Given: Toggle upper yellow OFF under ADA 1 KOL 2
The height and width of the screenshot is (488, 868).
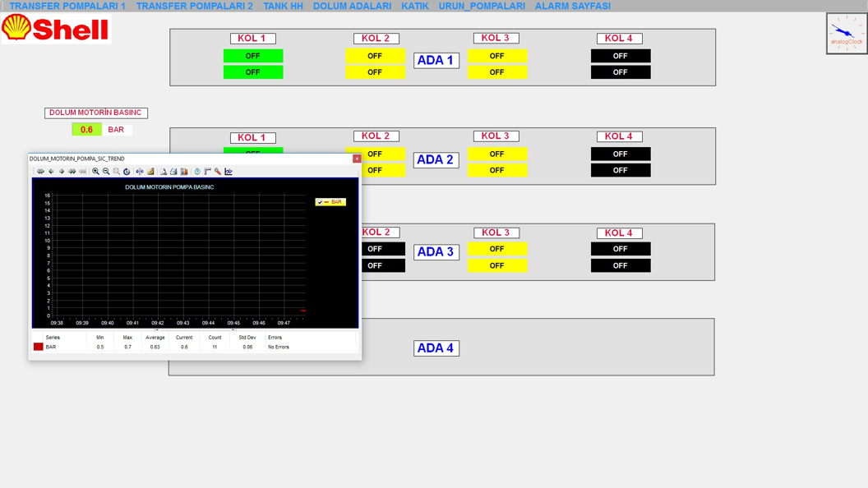Looking at the screenshot, I should tap(375, 56).
